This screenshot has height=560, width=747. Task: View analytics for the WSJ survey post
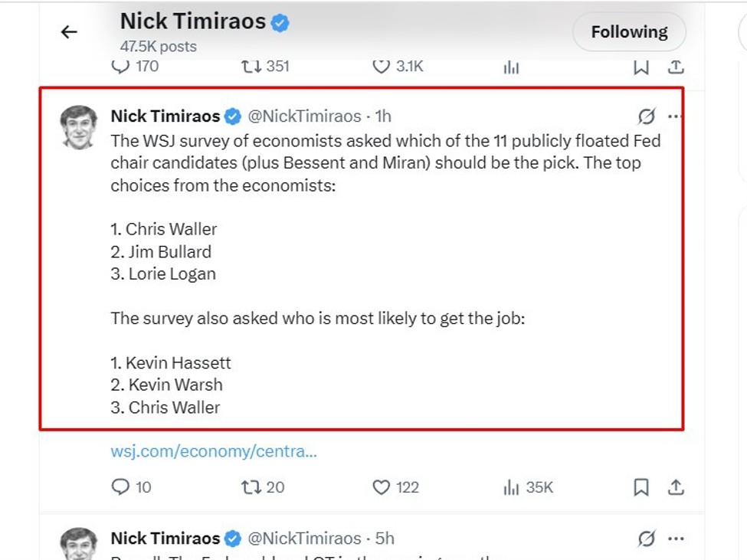511,487
